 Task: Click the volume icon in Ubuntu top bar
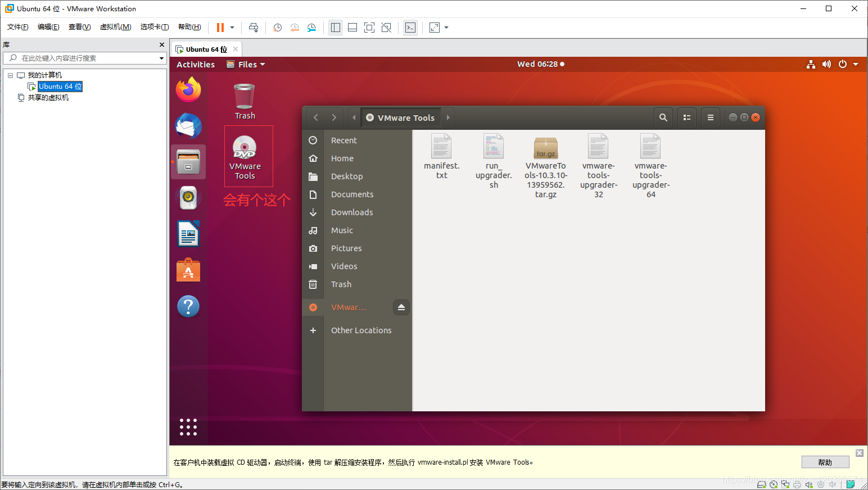click(826, 64)
